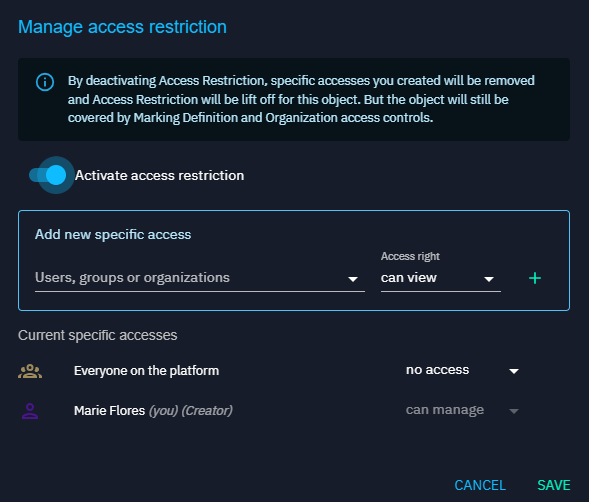Screen dimensions: 589x502
Task: Select the Everyone on the platform entry
Action: point(146,371)
